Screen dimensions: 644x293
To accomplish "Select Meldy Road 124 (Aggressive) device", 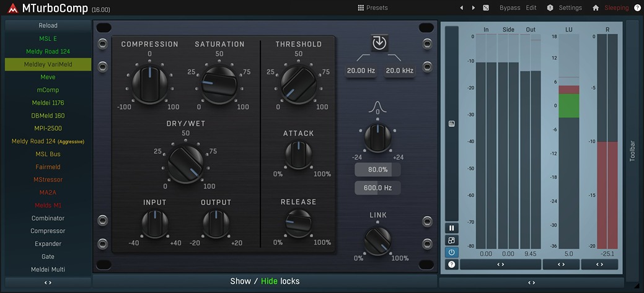I will click(48, 141).
